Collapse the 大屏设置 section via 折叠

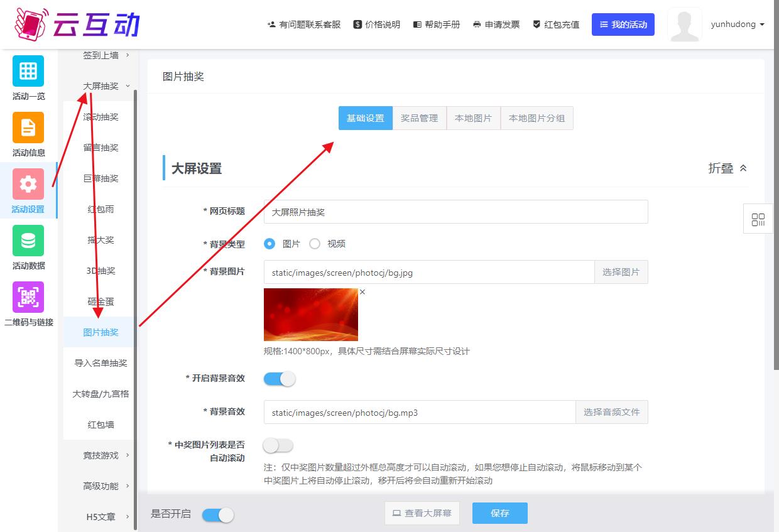point(726,168)
